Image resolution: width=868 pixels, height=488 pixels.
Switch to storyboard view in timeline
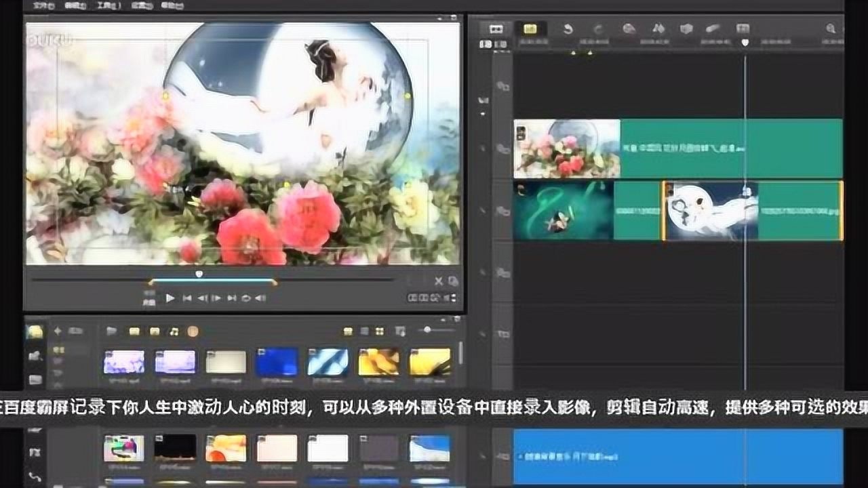click(x=496, y=28)
